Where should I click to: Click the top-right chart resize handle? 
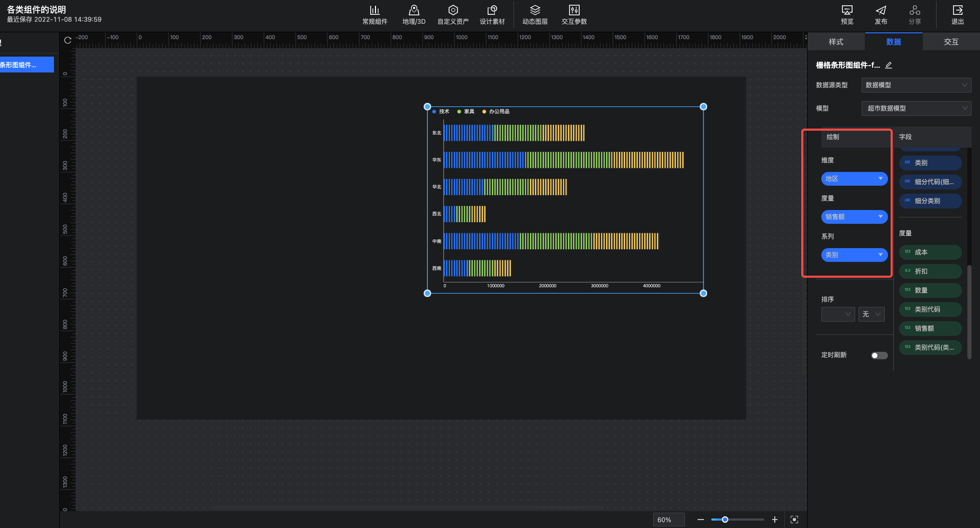click(x=703, y=107)
